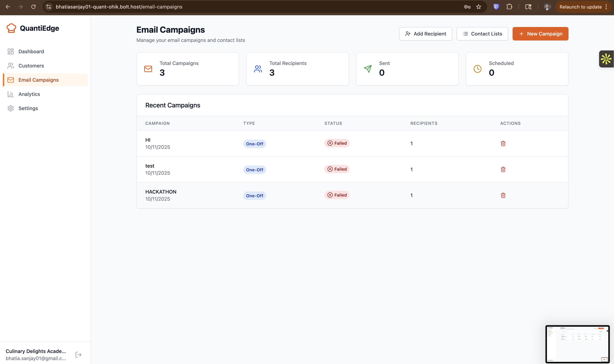Open Settings from the sidebar
Viewport: 614px width, 364px height.
28,108
